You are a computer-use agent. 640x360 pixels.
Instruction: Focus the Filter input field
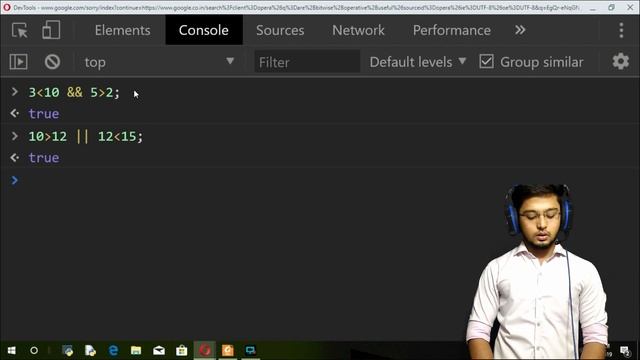[307, 62]
